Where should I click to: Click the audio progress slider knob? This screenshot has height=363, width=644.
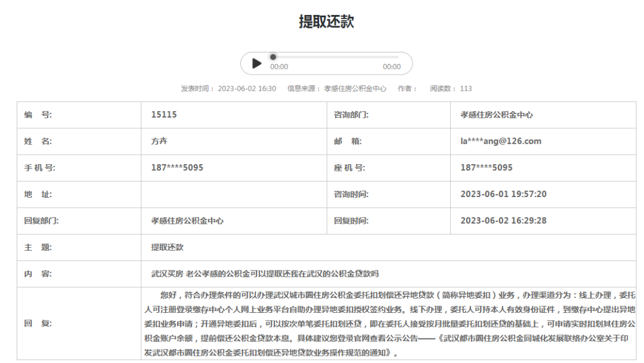coord(273,57)
